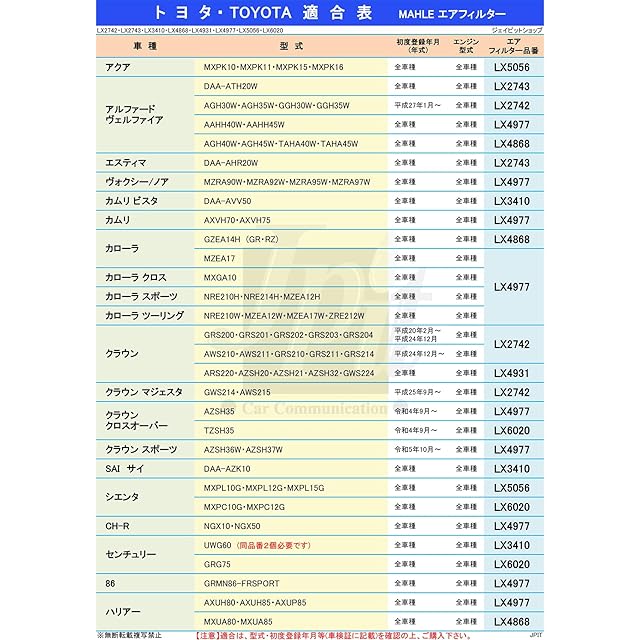Click model code GRMN86-FRSPORT
The height and width of the screenshot is (640, 640).
(242, 584)
